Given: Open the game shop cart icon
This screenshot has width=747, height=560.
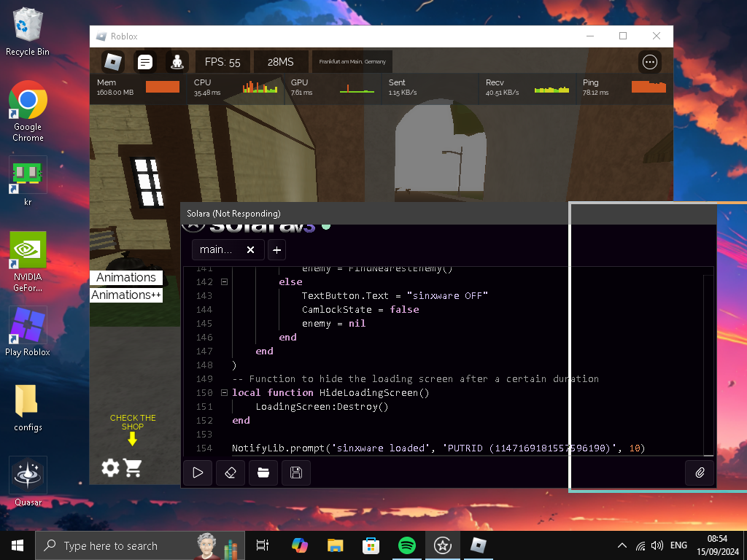Looking at the screenshot, I should 133,467.
